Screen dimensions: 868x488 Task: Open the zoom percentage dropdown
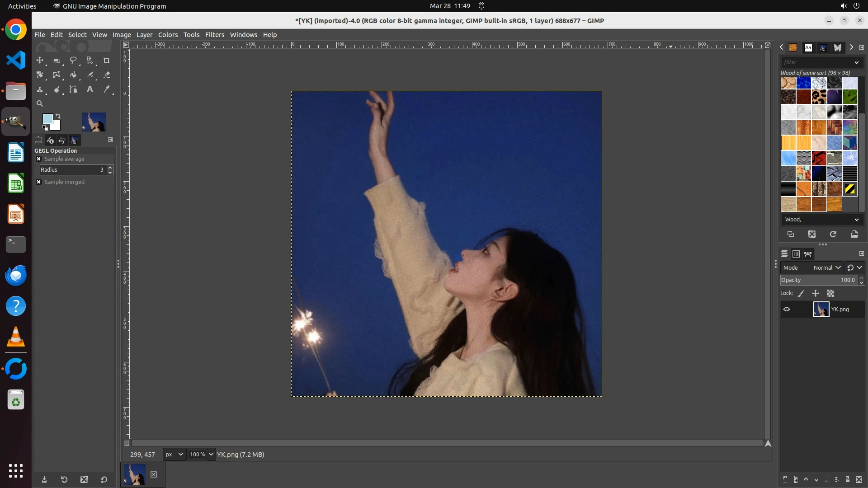coord(211,455)
